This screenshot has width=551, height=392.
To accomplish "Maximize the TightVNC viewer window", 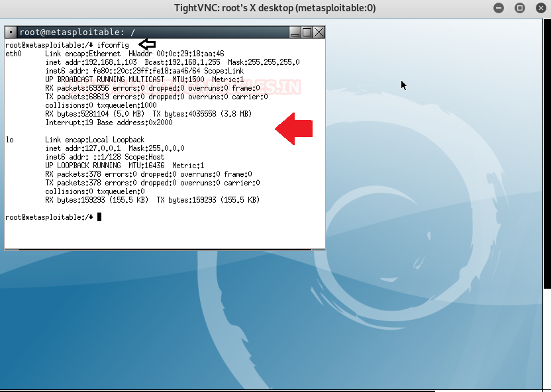I will [x=520, y=8].
